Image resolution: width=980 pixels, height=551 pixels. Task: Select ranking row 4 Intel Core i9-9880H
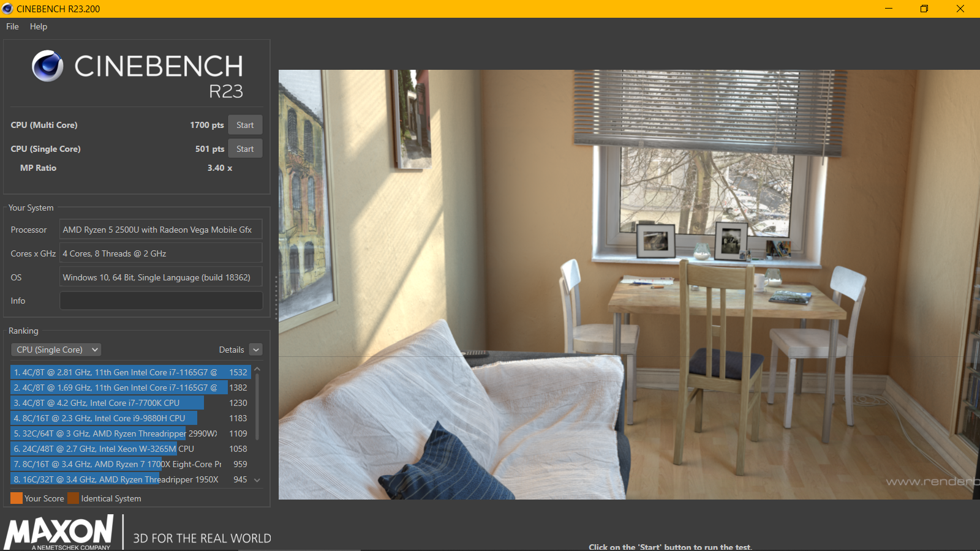click(130, 418)
